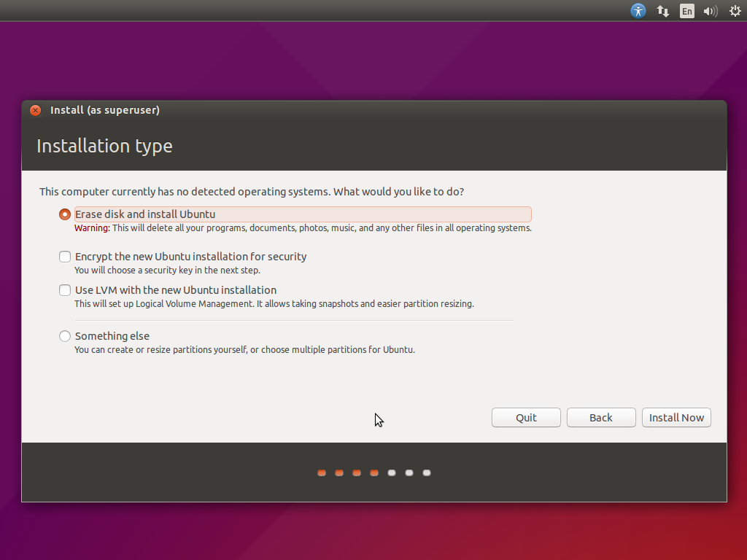The image size is (747, 560).
Task: Click the 'Something else' label text
Action: point(112,336)
